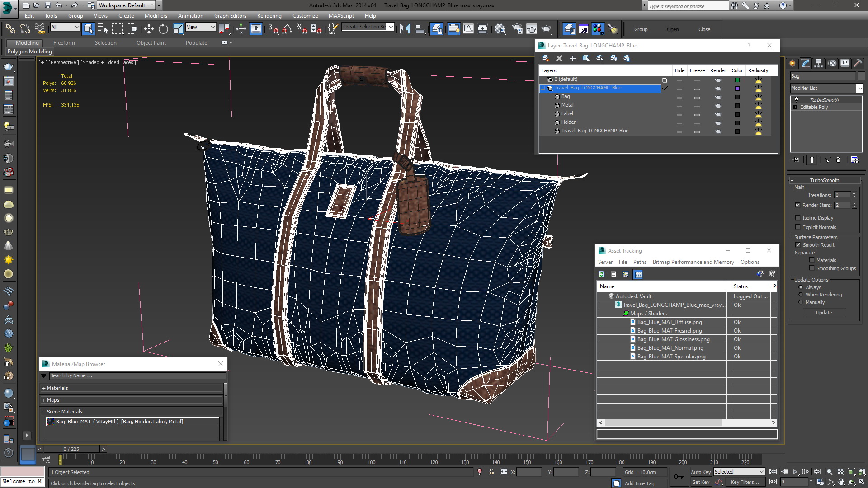Open the MAXScript menu
868x488 pixels.
coord(341,15)
